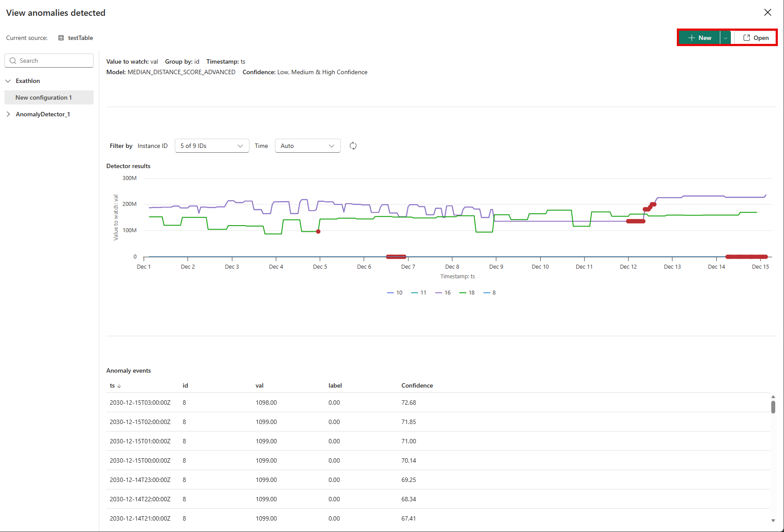Click the anomaly events scrollbar down arrow
The height and width of the screenshot is (532, 784).
tap(773, 521)
